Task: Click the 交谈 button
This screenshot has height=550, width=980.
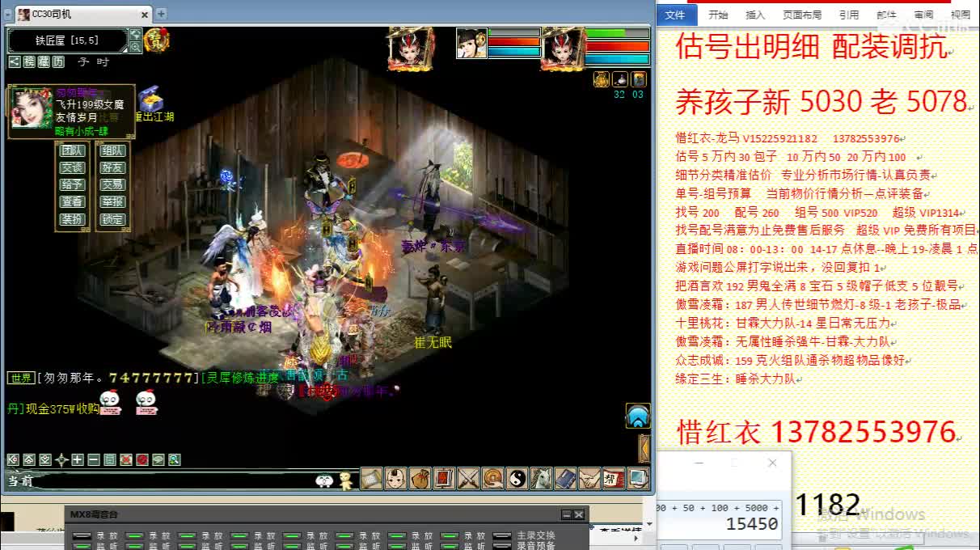Action: [72, 167]
